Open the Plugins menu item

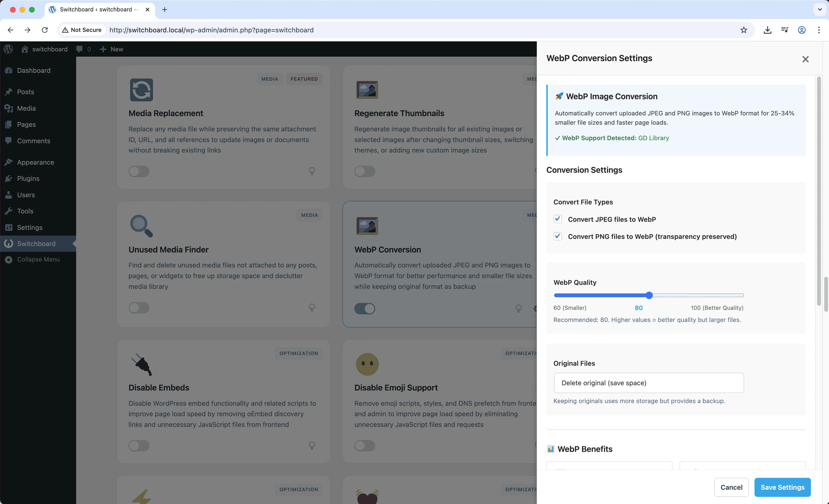28,178
